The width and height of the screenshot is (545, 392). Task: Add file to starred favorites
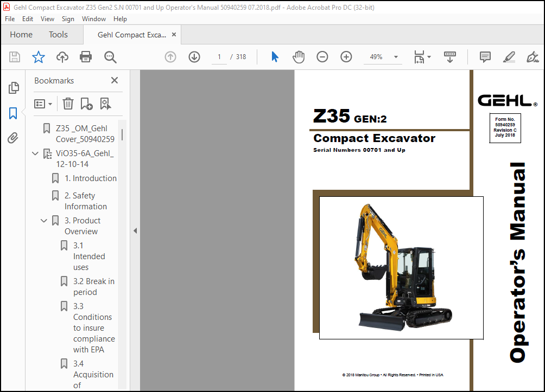pyautogui.click(x=38, y=57)
